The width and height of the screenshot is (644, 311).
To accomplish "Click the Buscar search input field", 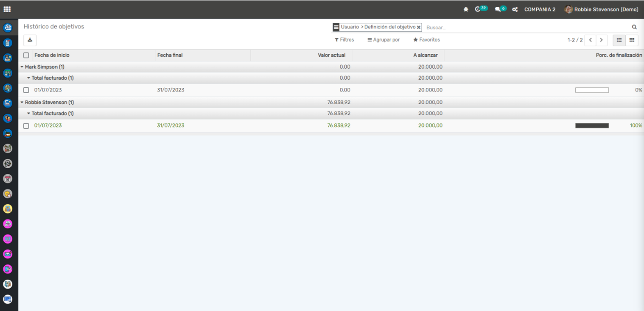I will pyautogui.click(x=526, y=28).
